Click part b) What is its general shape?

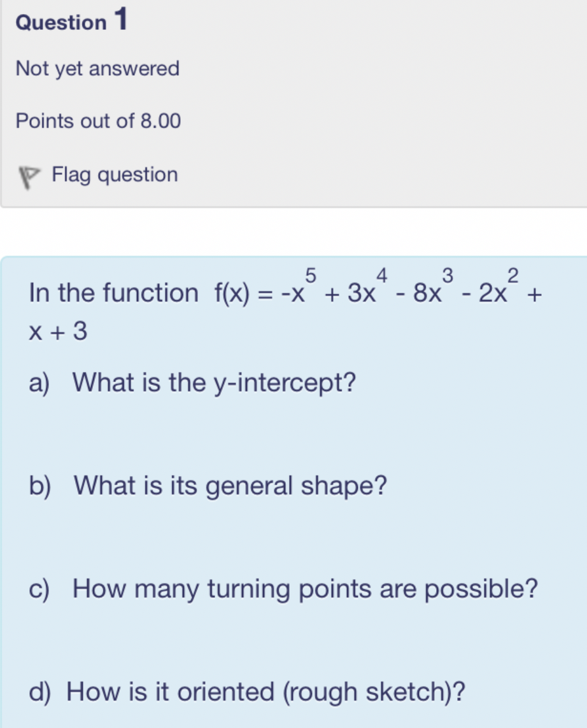click(x=208, y=486)
